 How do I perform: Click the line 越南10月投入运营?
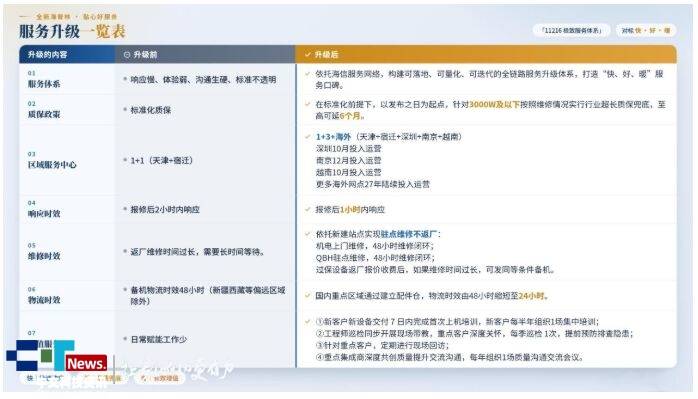[x=349, y=172]
